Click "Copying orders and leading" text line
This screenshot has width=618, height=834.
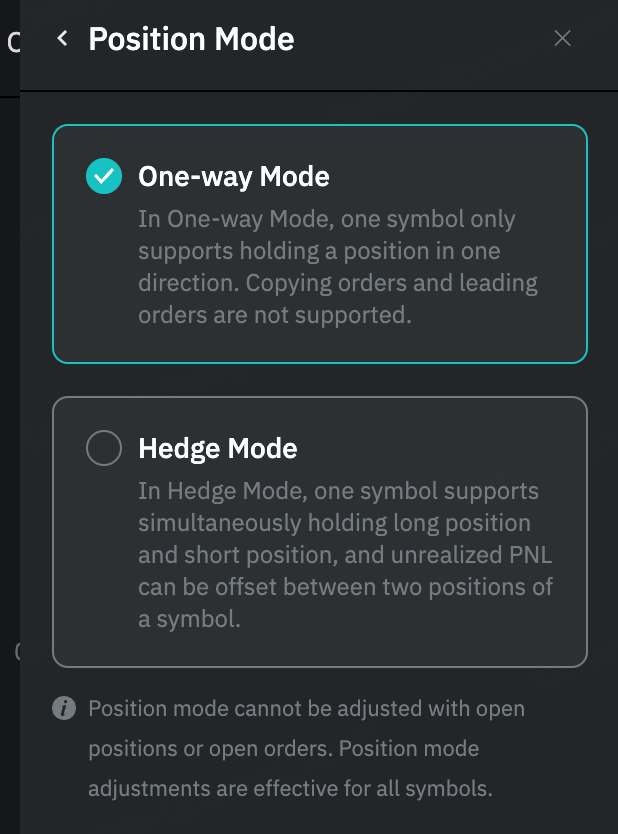coord(337,282)
